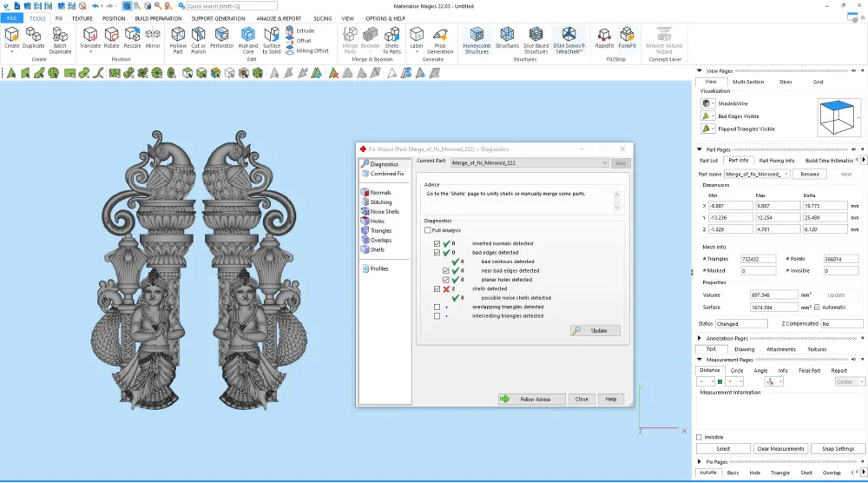Open the Rescale tool
Image resolution: width=868 pixels, height=483 pixels.
(x=132, y=38)
